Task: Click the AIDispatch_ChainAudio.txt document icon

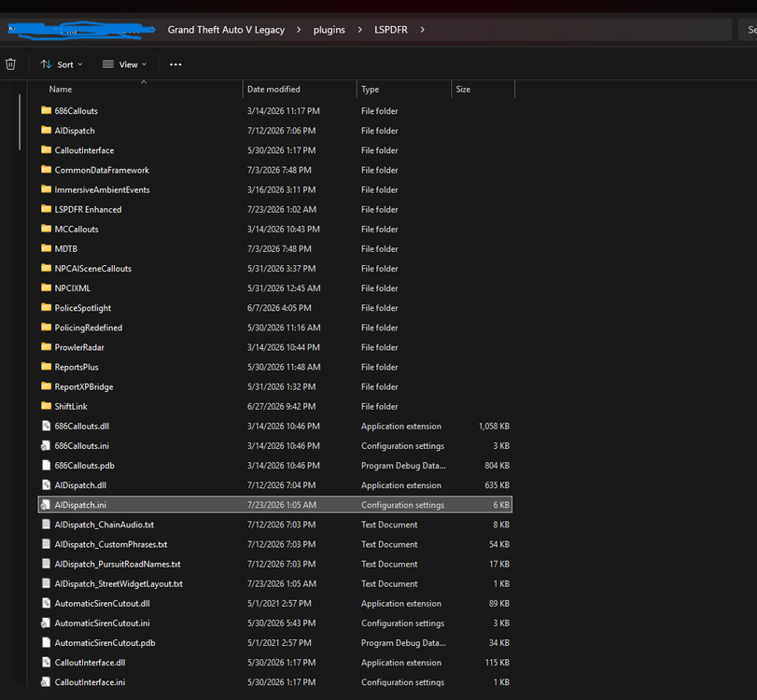Action: point(46,525)
